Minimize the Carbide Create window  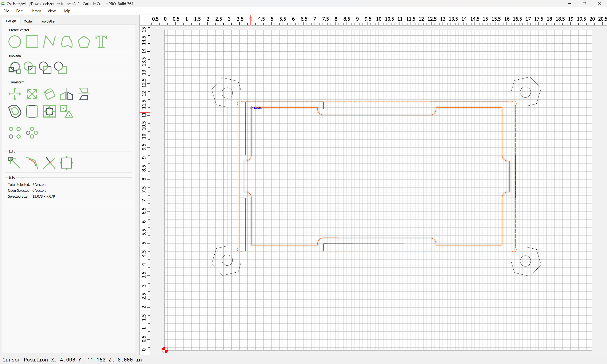(570, 3)
